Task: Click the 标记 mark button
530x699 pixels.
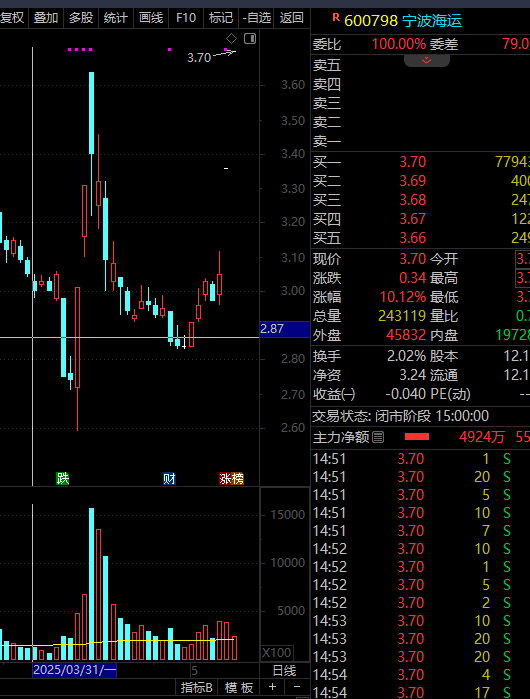Action: tap(221, 18)
